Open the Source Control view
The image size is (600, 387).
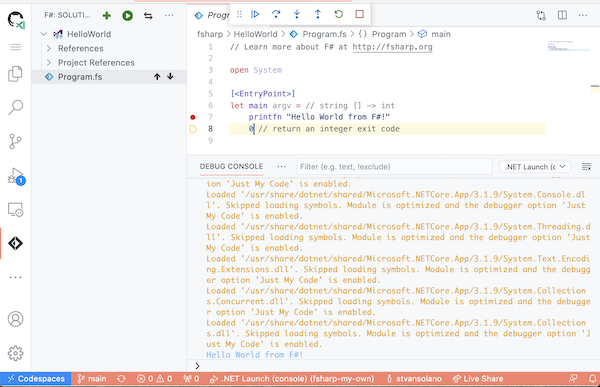[x=16, y=141]
